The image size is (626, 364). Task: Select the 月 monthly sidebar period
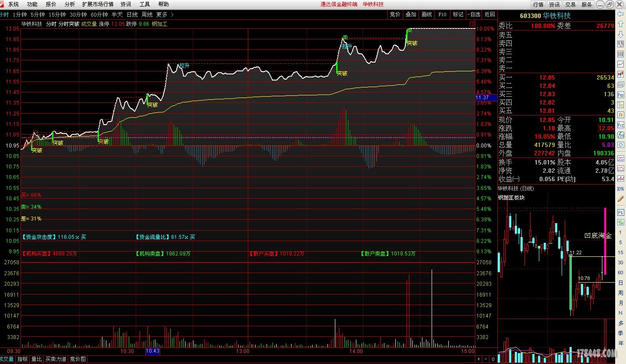[x=620, y=303]
